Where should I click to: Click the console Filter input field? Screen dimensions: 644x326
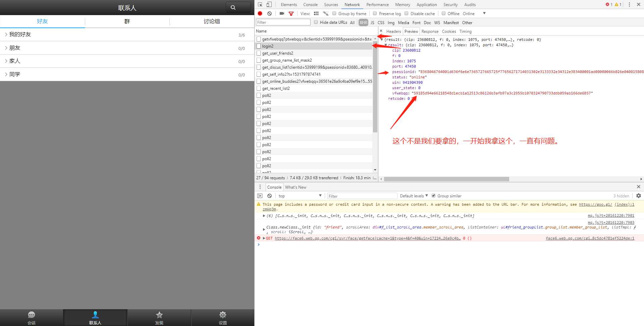(362, 196)
